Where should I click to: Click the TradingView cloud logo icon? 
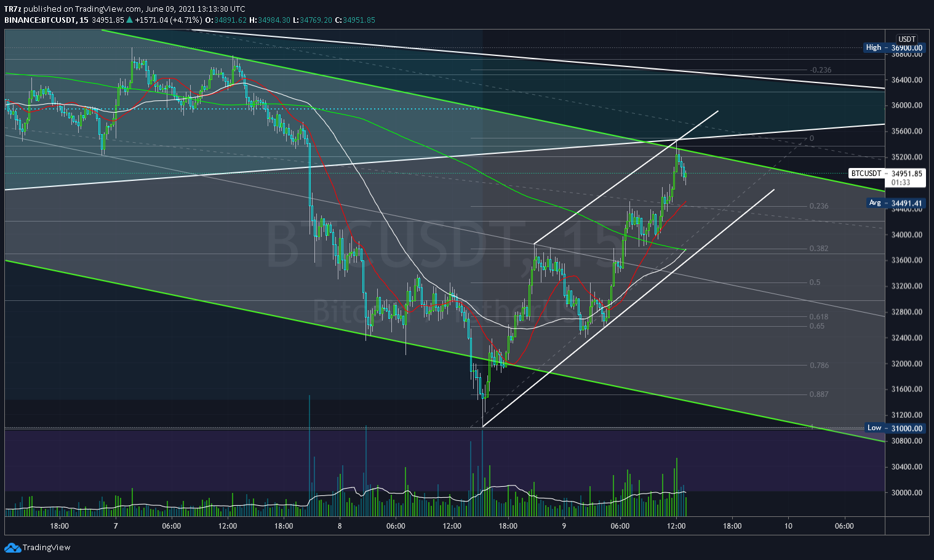point(12,548)
